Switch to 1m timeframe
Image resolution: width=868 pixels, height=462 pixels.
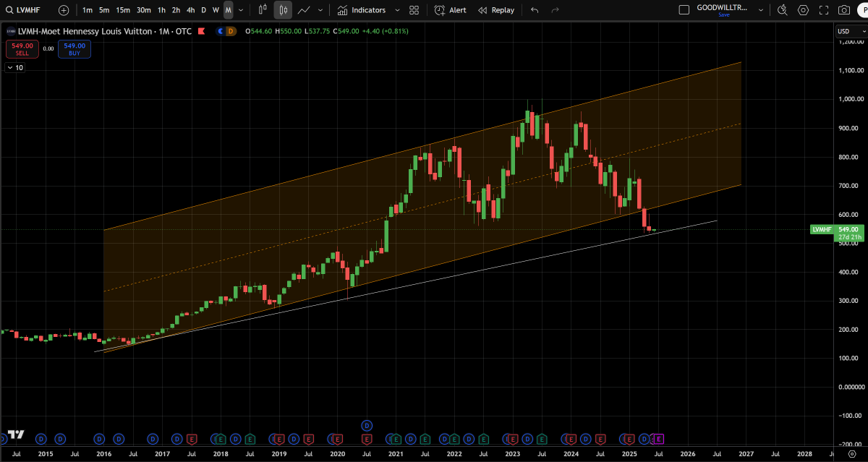[88, 10]
